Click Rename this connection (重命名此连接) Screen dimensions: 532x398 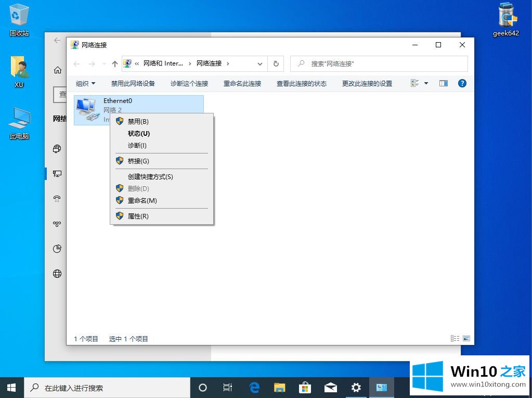coord(242,83)
